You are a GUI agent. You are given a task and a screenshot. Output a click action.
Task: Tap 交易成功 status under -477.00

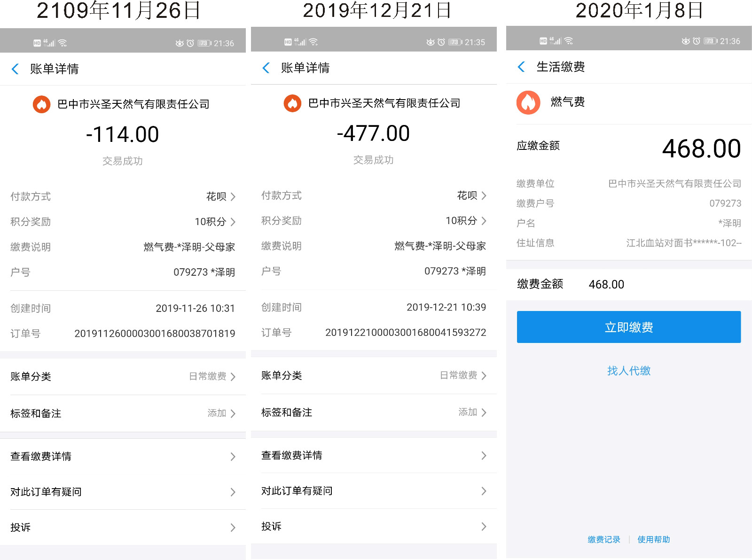(x=374, y=160)
